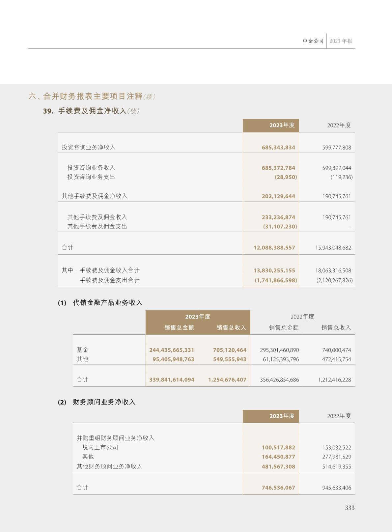The width and height of the screenshot is (392, 532).
Task: Select the amount 244,435,665,331
Action: [172, 350]
